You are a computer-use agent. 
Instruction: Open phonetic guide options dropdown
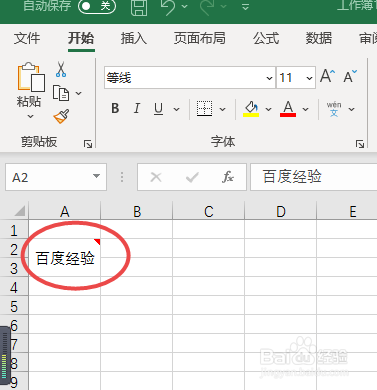click(351, 109)
